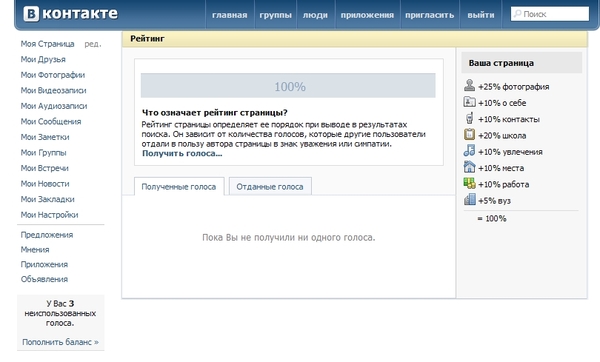Click the Поиск search field

[x=550, y=14]
